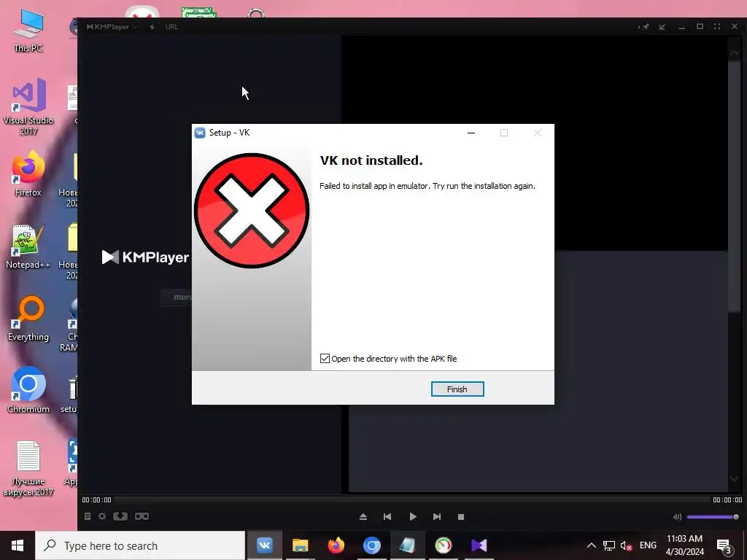The height and width of the screenshot is (560, 747).
Task: Click the speedometer gauge taskbar icon
Action: [443, 545]
